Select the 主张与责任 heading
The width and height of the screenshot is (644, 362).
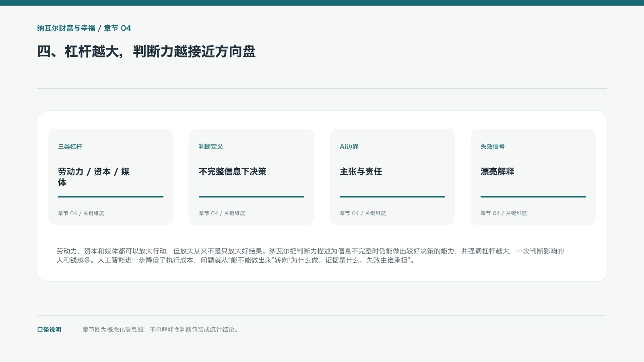pos(361,172)
